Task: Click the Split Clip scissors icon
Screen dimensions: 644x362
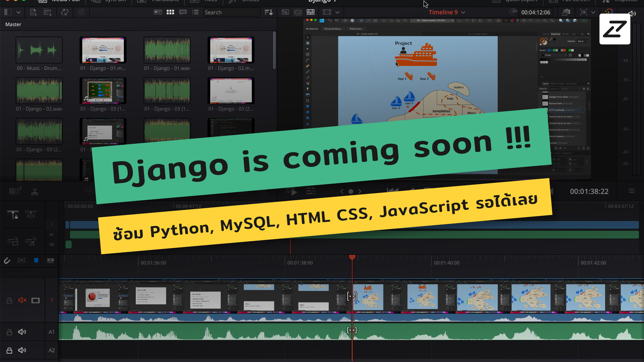Action: click(x=35, y=192)
